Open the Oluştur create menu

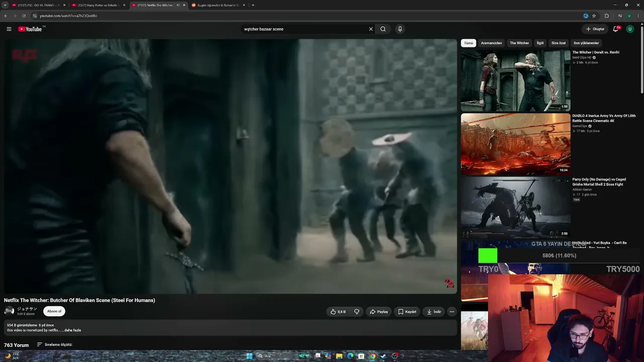(595, 29)
